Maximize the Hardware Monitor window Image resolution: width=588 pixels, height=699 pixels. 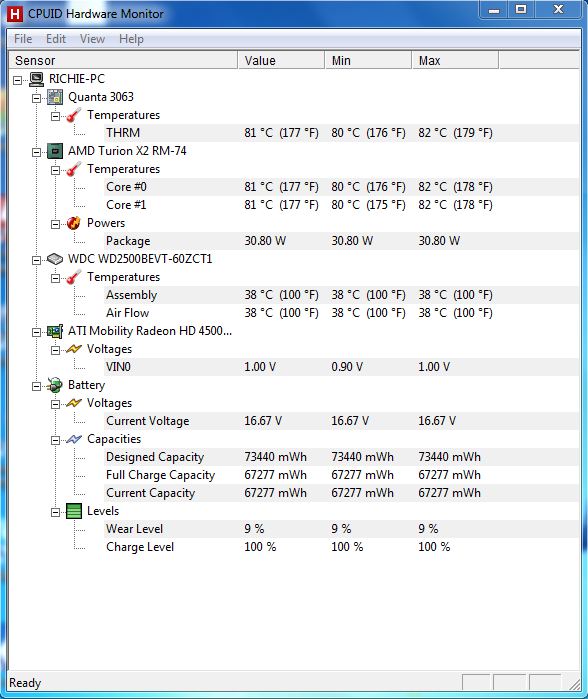pyautogui.click(x=521, y=9)
